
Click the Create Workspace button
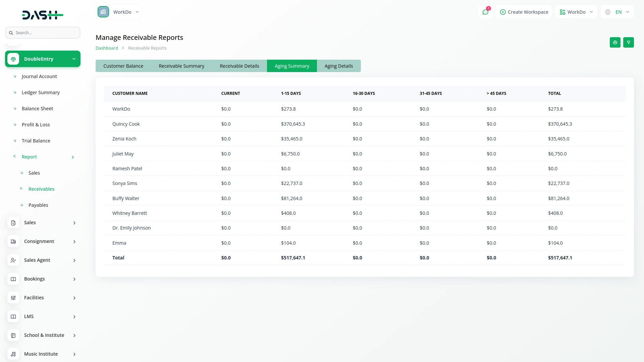(x=524, y=12)
